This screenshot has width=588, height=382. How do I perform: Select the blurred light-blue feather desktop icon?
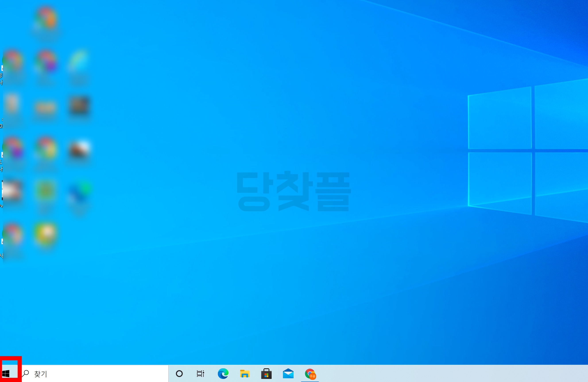(79, 60)
